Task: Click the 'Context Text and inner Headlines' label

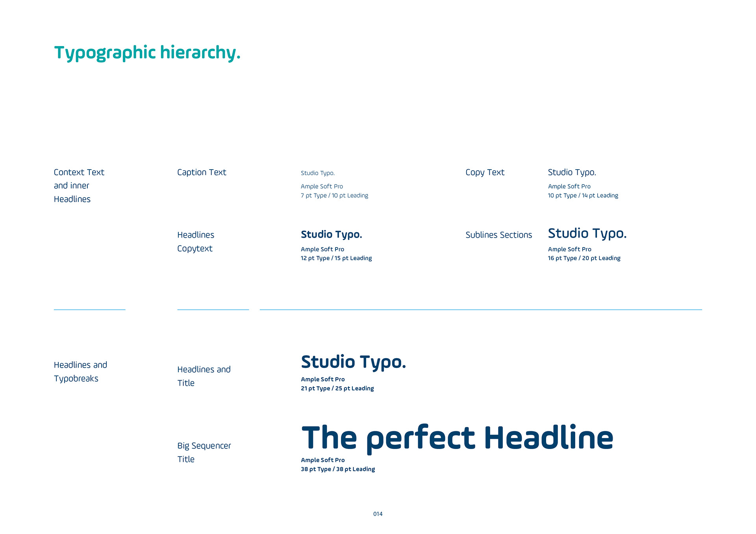Action: [x=79, y=185]
